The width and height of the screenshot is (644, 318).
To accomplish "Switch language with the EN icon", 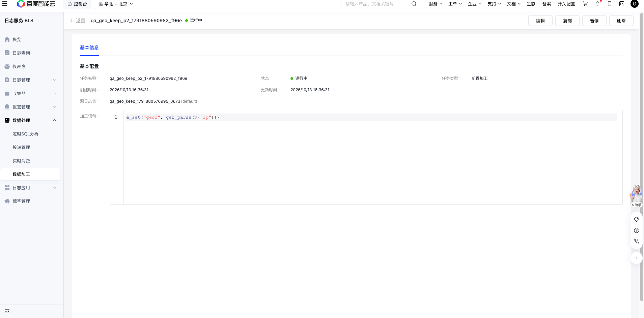I will pyautogui.click(x=622, y=4).
